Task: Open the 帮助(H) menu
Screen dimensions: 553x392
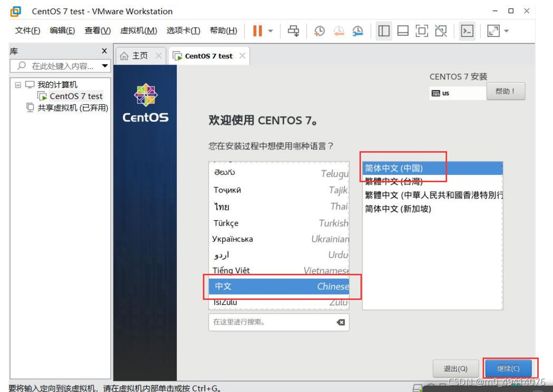Action: pyautogui.click(x=223, y=31)
